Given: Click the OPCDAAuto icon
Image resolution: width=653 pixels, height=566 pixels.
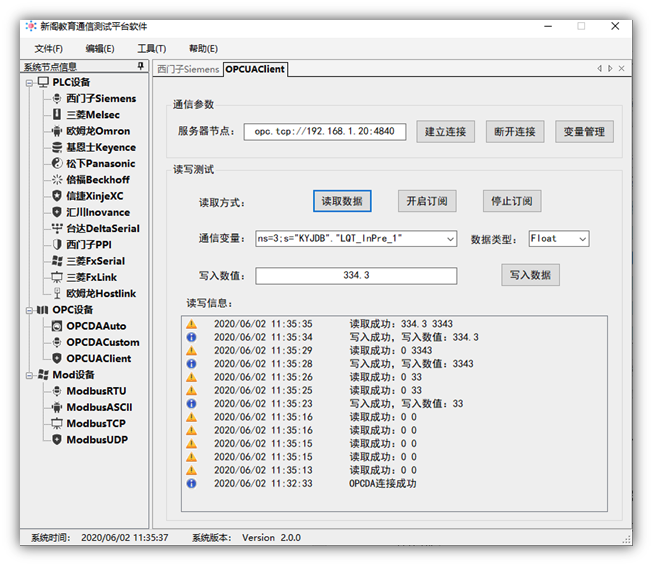Looking at the screenshot, I should pyautogui.click(x=57, y=326).
